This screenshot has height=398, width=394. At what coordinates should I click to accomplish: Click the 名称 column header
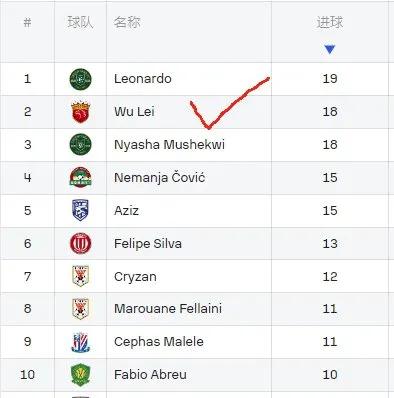(x=127, y=22)
